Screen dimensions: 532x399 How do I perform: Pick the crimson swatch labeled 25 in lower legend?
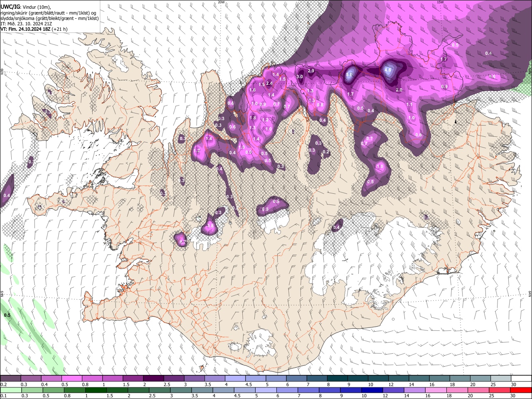500,390
